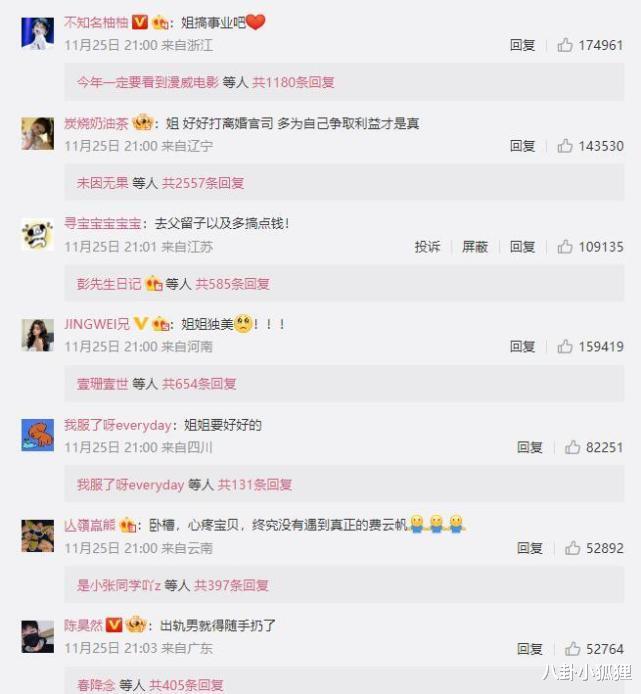641x694 pixels.
Task: Like 陈昊然's comment with 52764 likes
Action: (x=572, y=649)
